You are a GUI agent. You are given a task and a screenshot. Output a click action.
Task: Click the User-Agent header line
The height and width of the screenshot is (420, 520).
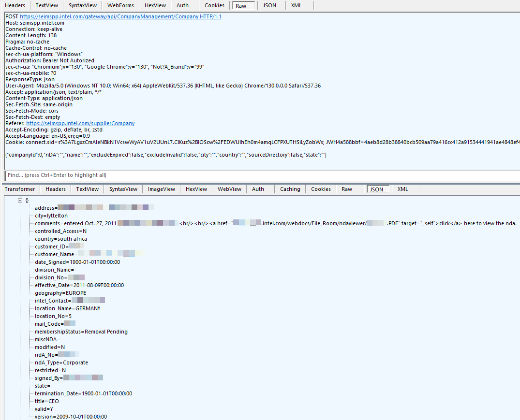tap(163, 86)
